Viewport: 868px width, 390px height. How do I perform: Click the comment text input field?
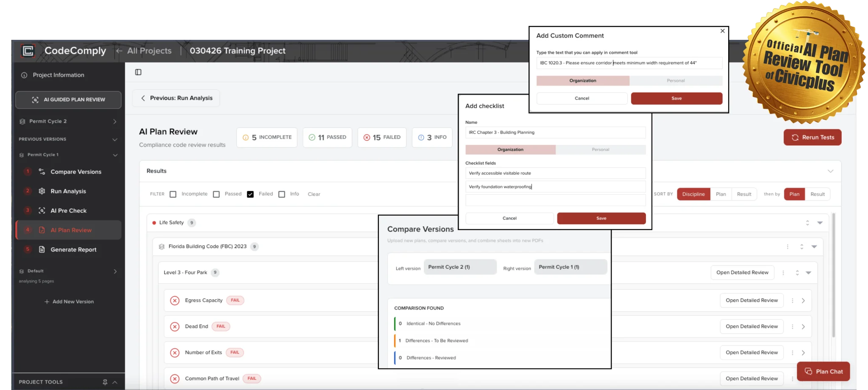point(629,63)
